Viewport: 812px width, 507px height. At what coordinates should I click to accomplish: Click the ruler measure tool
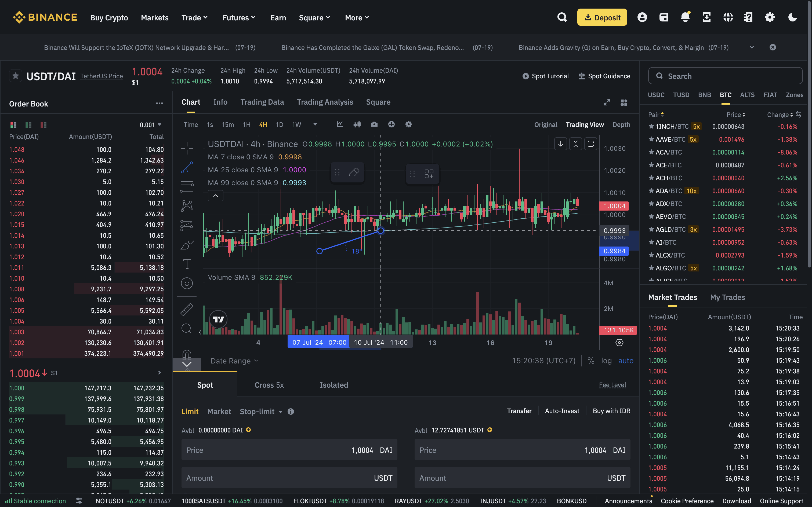pos(187,309)
